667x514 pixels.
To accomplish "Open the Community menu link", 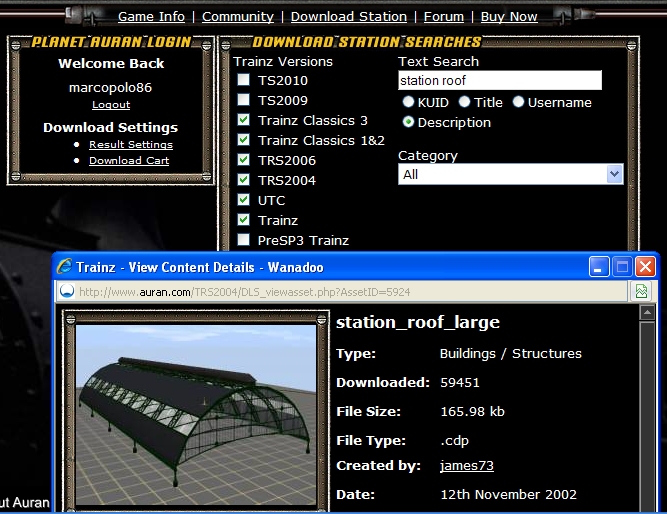I will [238, 17].
